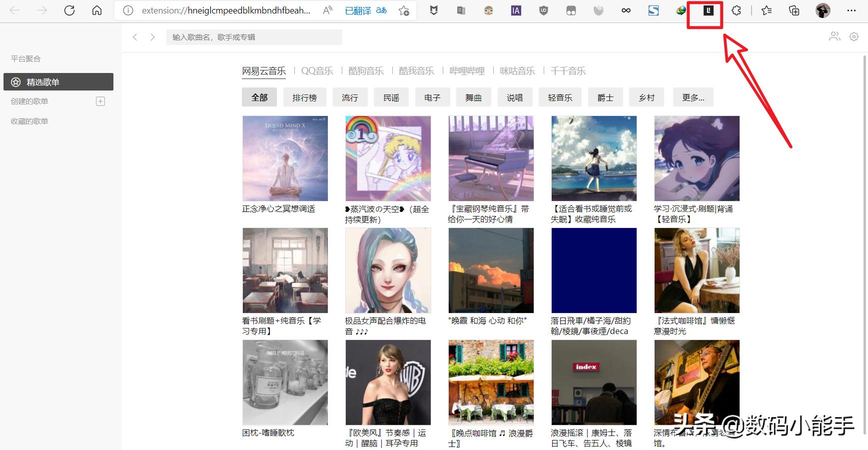This screenshot has width=868, height=450.
Task: Select the 爵士 genre filter
Action: 605,97
